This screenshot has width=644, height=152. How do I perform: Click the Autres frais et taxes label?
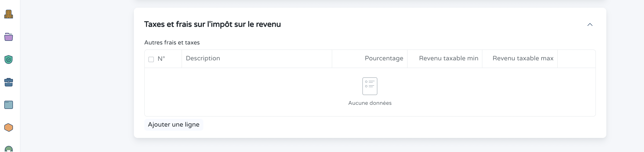pos(172,42)
